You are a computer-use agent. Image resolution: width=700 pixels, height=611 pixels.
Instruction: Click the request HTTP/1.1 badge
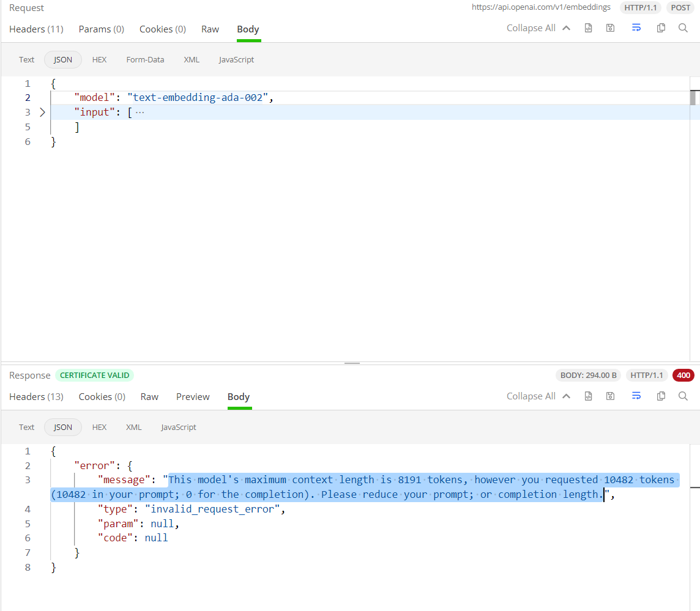(x=640, y=7)
